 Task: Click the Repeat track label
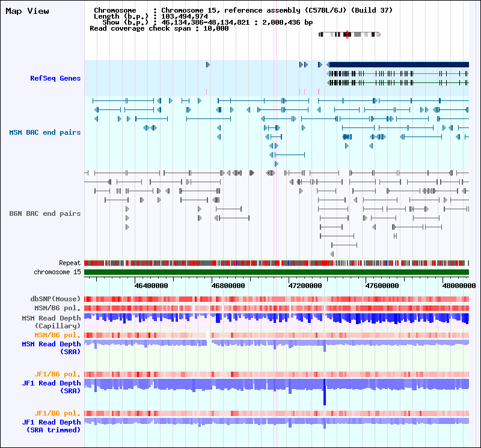(70, 263)
